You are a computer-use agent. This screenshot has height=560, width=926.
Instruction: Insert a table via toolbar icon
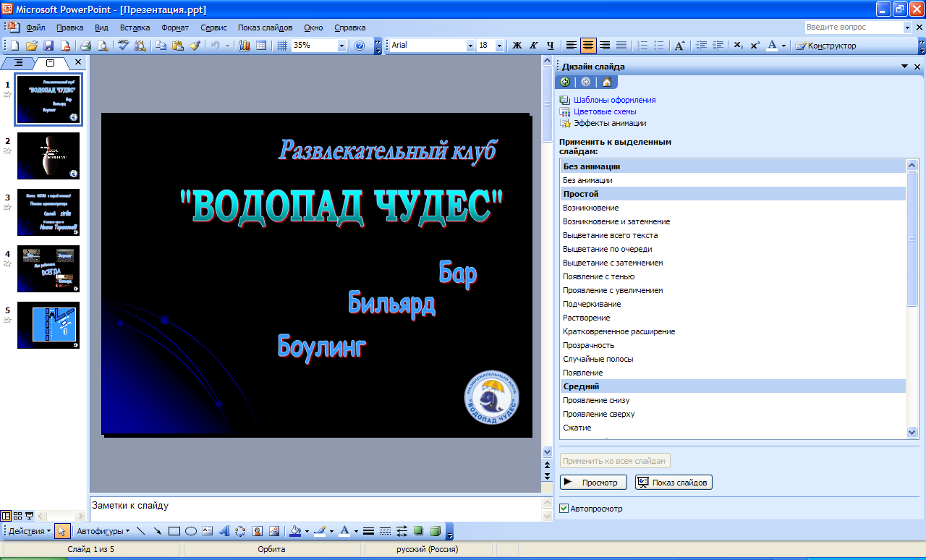(261, 46)
